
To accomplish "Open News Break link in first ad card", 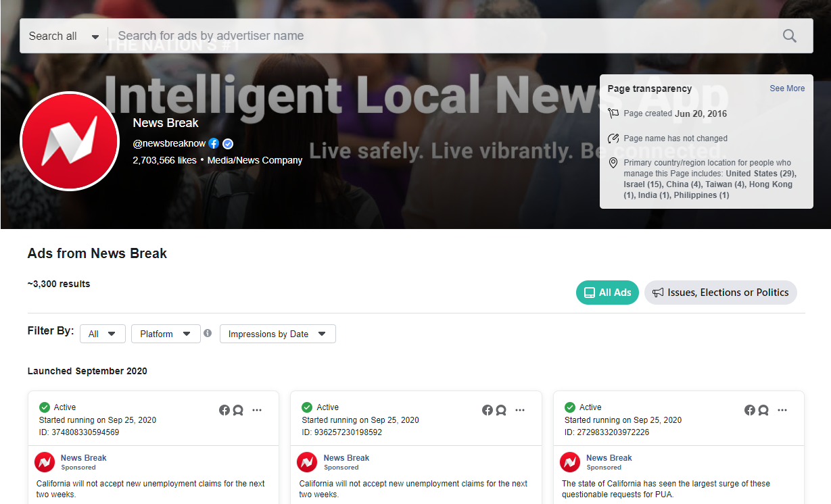I will coord(84,458).
